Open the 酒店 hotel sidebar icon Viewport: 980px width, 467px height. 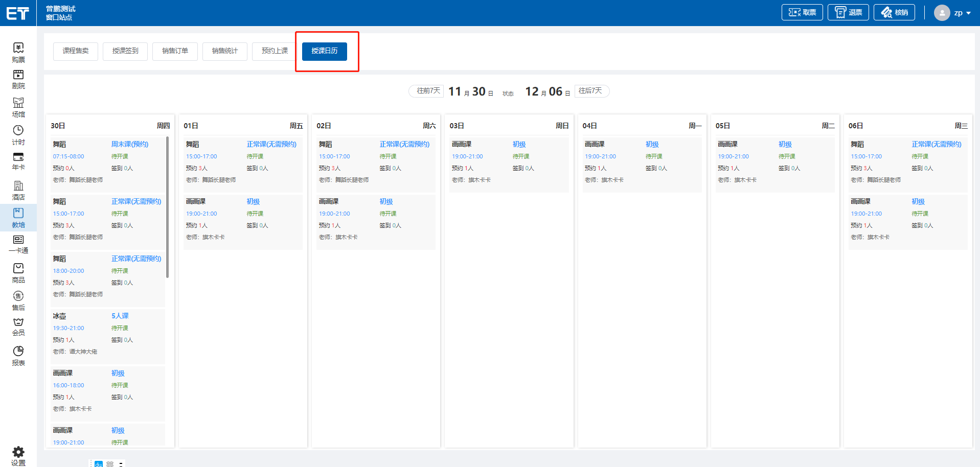pos(18,186)
